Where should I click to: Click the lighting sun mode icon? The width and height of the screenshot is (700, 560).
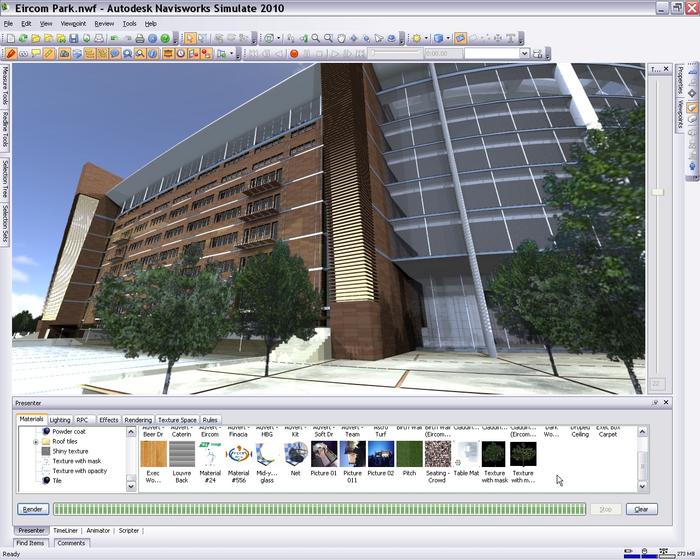pyautogui.click(x=416, y=38)
